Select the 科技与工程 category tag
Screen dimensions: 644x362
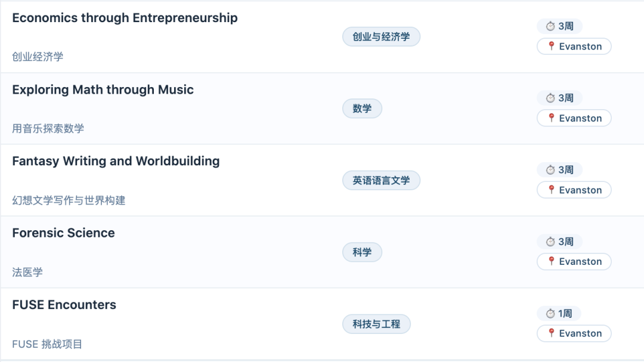tap(376, 324)
